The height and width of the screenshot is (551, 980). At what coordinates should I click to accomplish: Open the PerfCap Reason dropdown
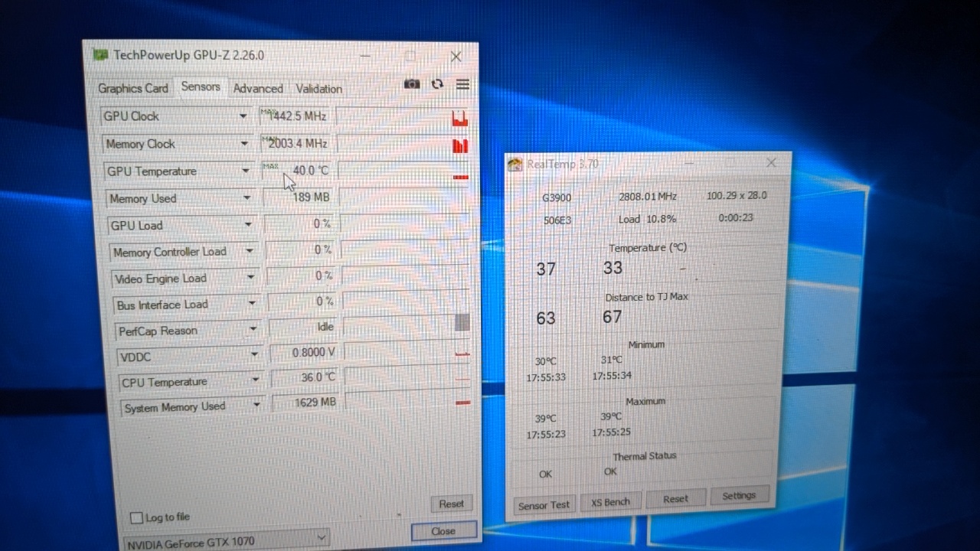click(253, 330)
